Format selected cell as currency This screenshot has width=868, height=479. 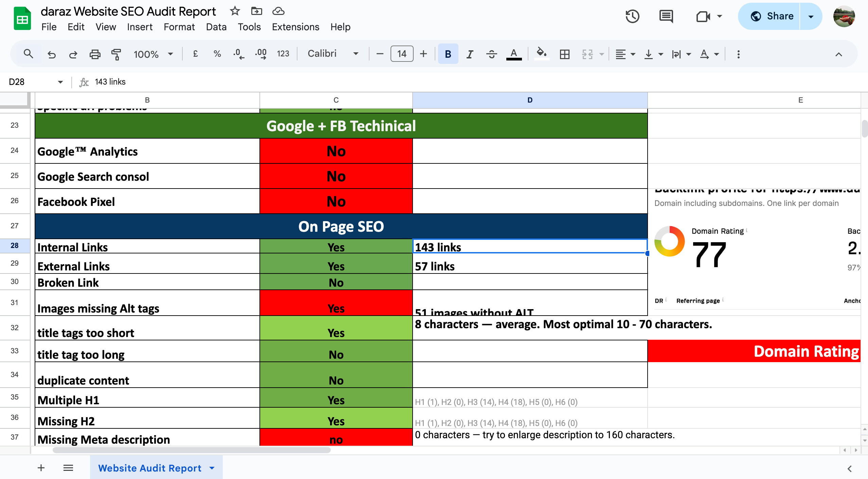point(195,54)
